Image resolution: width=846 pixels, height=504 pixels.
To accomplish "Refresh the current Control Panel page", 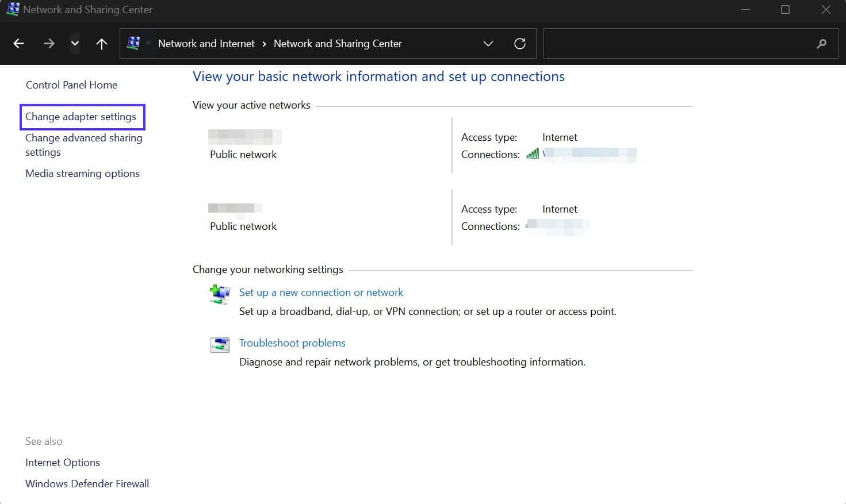I will [520, 43].
